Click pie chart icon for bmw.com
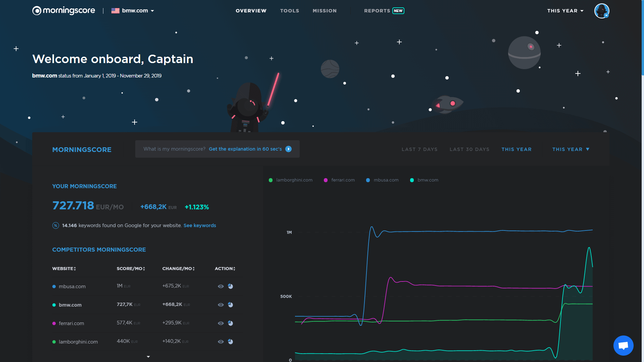The width and height of the screenshot is (644, 362). 231,305
